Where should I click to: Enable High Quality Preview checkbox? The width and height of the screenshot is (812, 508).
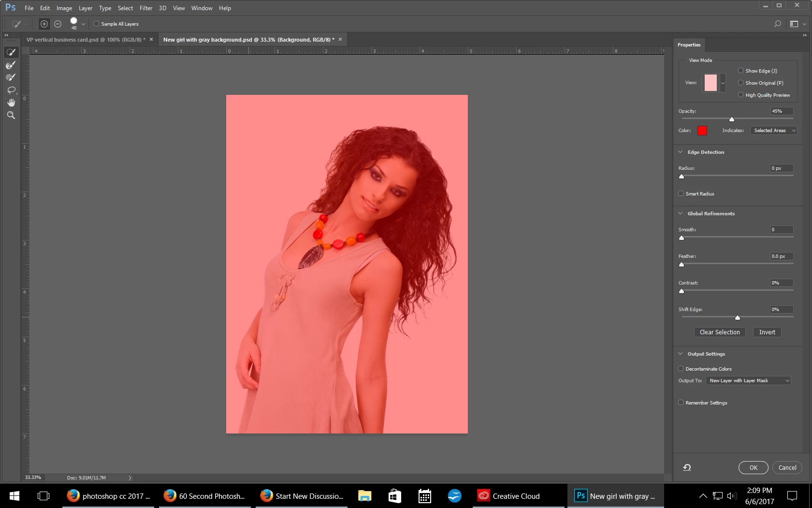pos(740,95)
